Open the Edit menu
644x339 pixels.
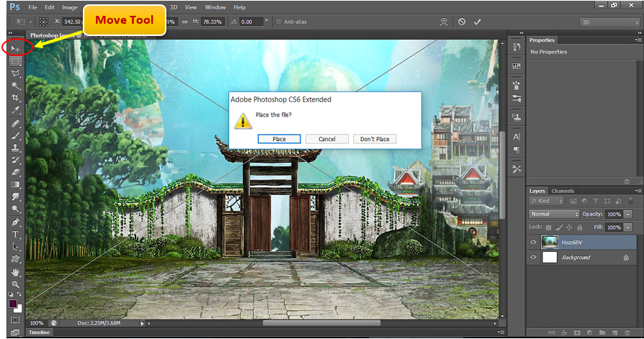coord(50,7)
